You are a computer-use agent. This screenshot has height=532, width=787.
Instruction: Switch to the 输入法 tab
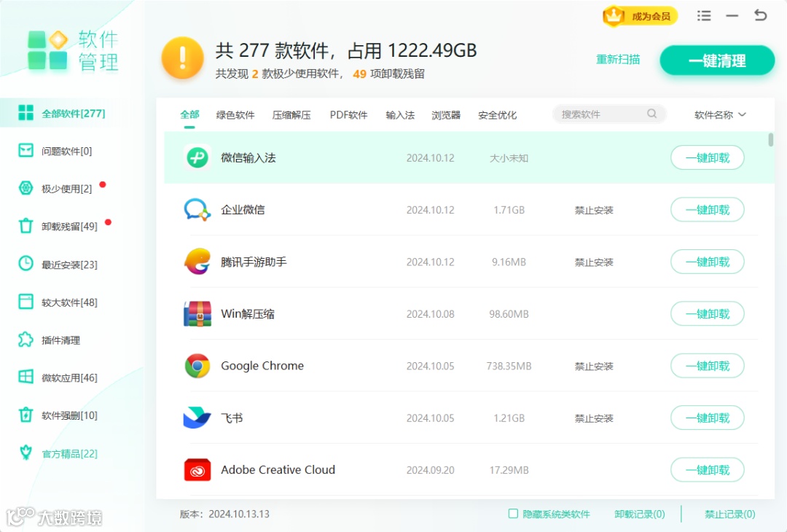pos(400,115)
